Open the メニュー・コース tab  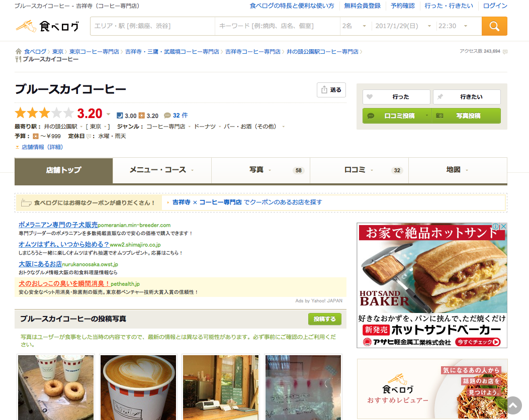click(162, 170)
